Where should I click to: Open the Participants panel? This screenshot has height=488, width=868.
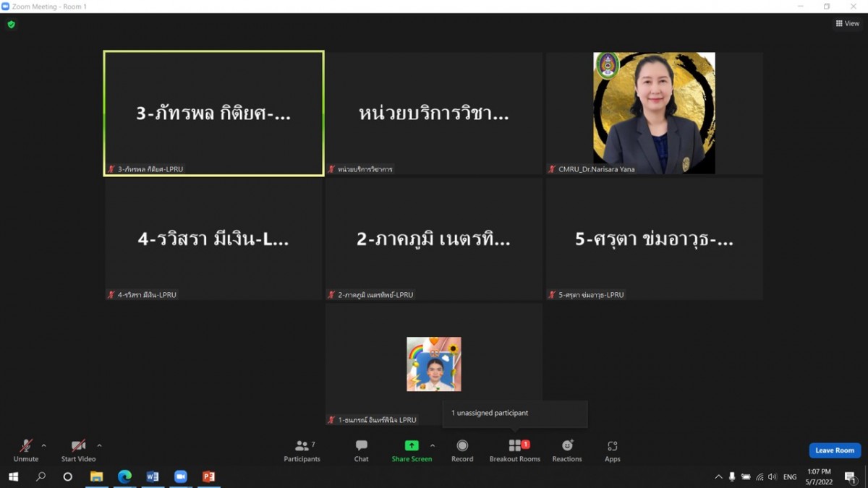click(x=302, y=450)
